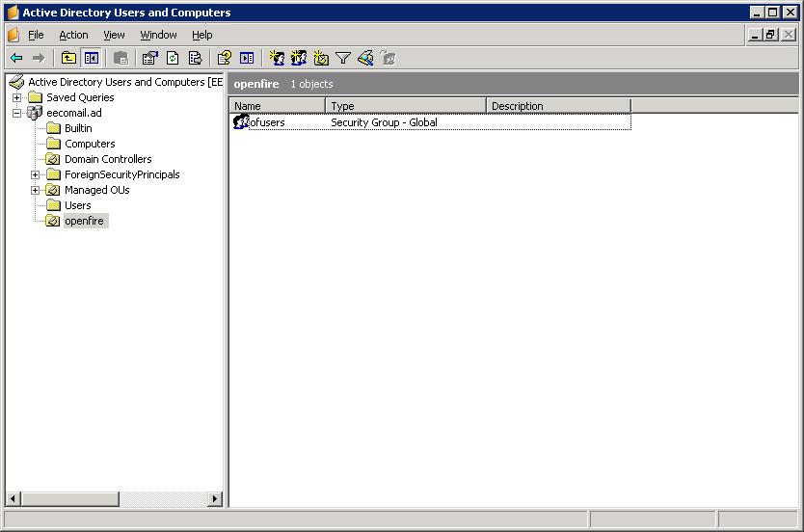
Task: Select the openfire OU in tree
Action: [85, 221]
